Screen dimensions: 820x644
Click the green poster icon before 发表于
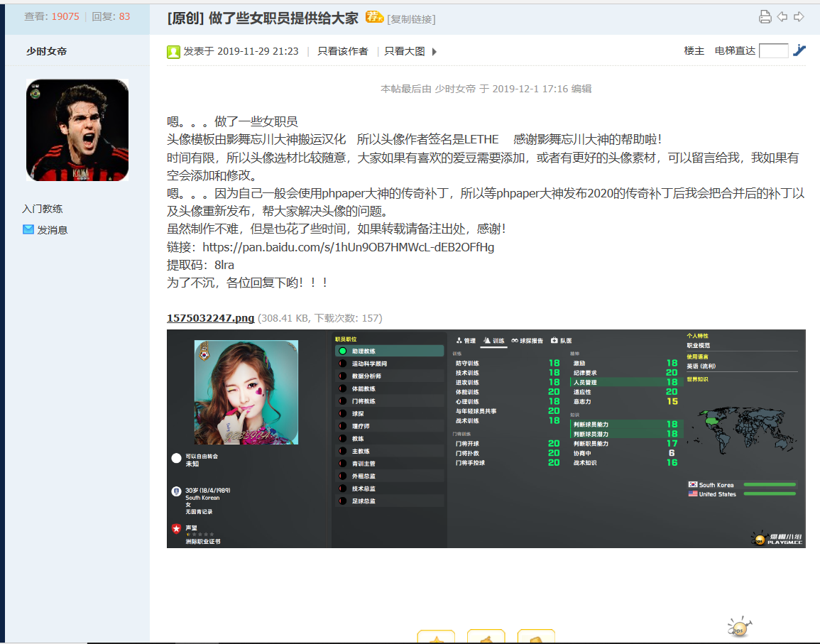coord(173,51)
